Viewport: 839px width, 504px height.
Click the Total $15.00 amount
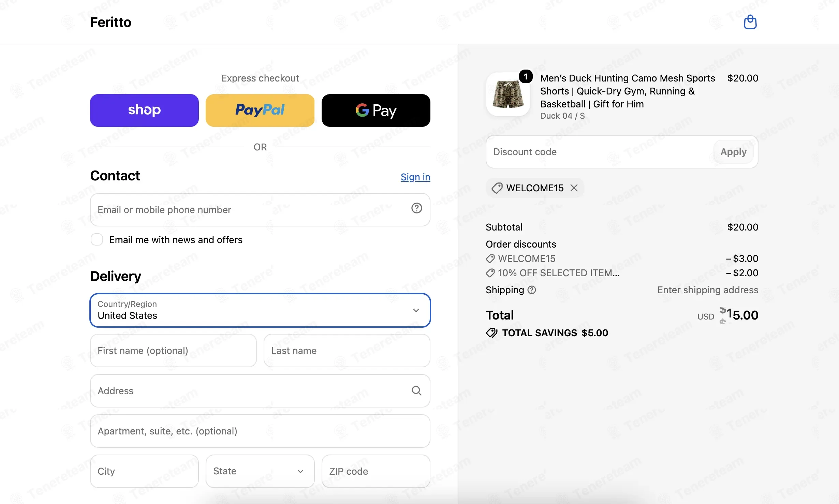pos(739,315)
